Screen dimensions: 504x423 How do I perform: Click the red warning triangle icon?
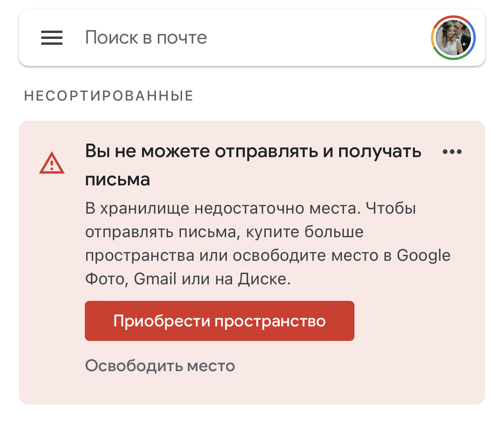coord(52,163)
